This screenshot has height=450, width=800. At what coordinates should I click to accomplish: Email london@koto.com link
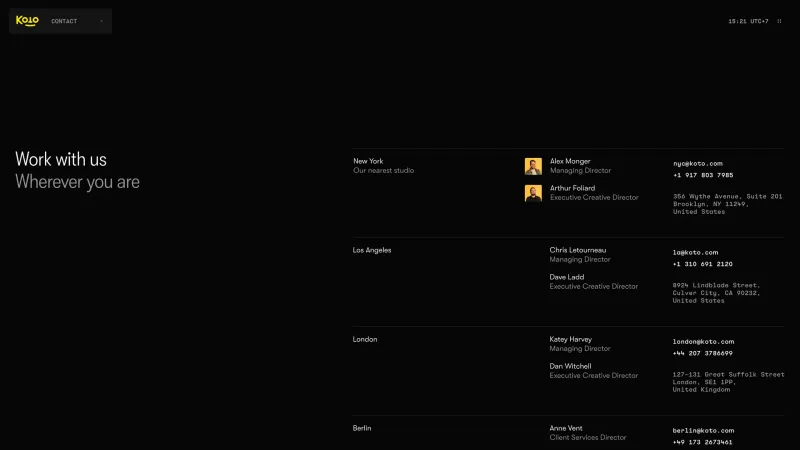tap(703, 342)
